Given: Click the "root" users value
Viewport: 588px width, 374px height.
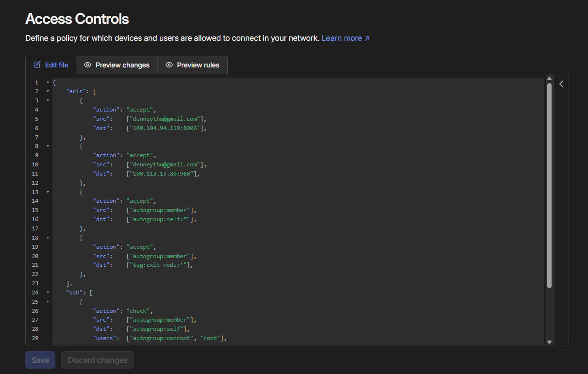Looking at the screenshot, I should pos(210,338).
